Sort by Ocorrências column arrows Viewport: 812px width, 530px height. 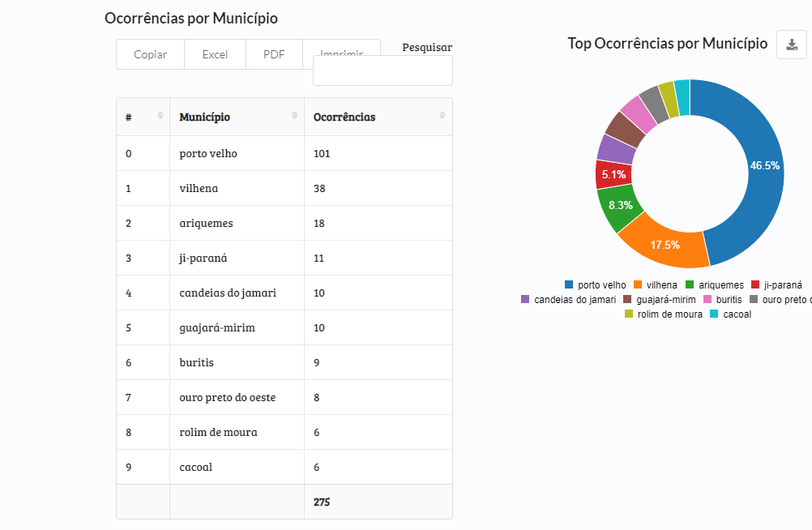point(442,117)
